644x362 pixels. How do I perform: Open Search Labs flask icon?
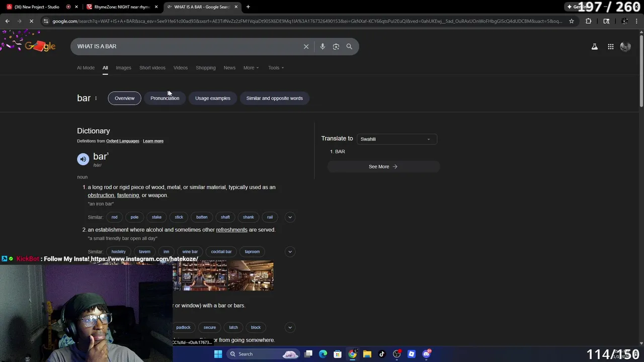pos(595,47)
